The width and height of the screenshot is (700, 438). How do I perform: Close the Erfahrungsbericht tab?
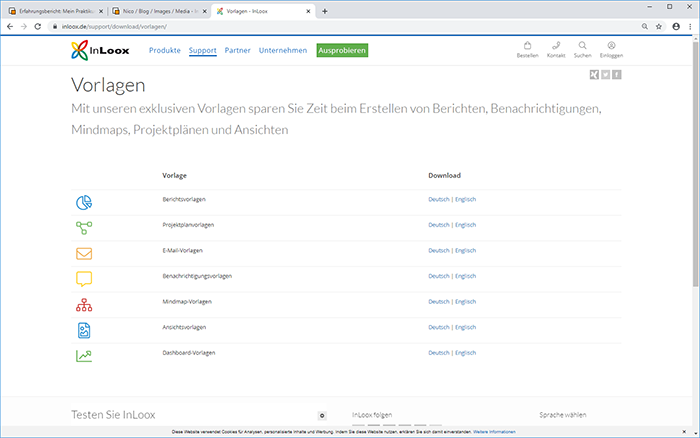pyautogui.click(x=101, y=11)
